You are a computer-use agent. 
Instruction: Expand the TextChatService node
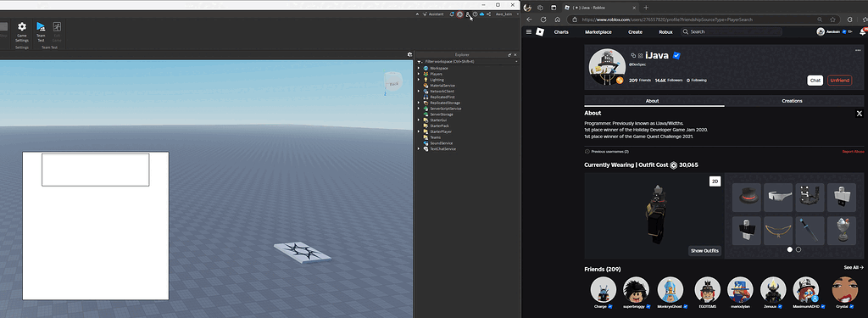tap(419, 149)
